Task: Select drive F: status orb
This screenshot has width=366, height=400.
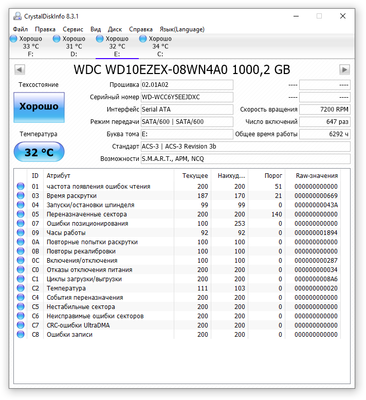Action: (x=13, y=39)
